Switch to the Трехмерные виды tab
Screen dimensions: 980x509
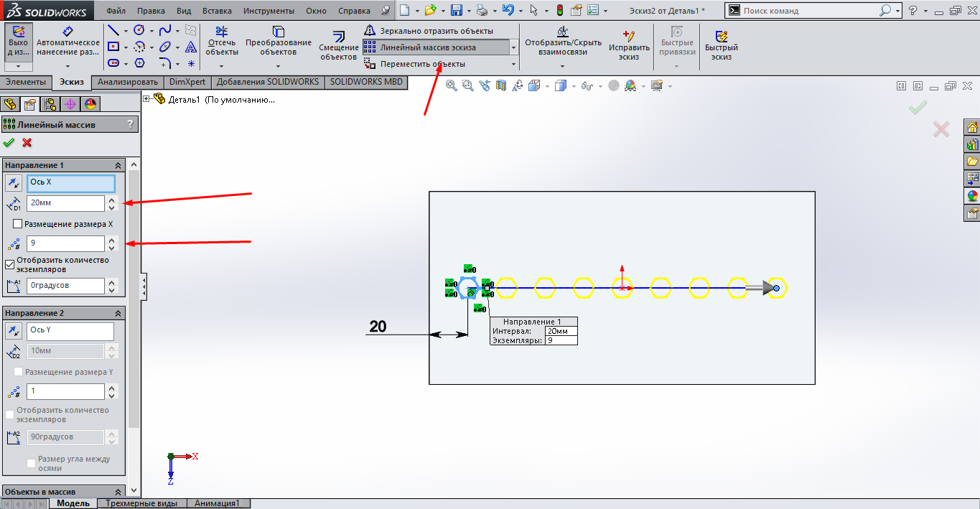pyautogui.click(x=141, y=503)
